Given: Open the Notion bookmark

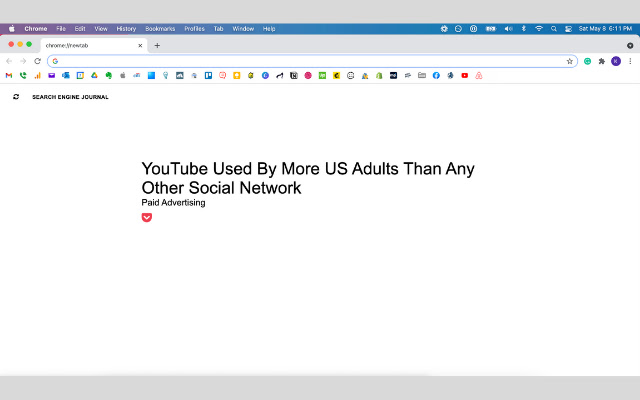Looking at the screenshot, I should point(293,76).
